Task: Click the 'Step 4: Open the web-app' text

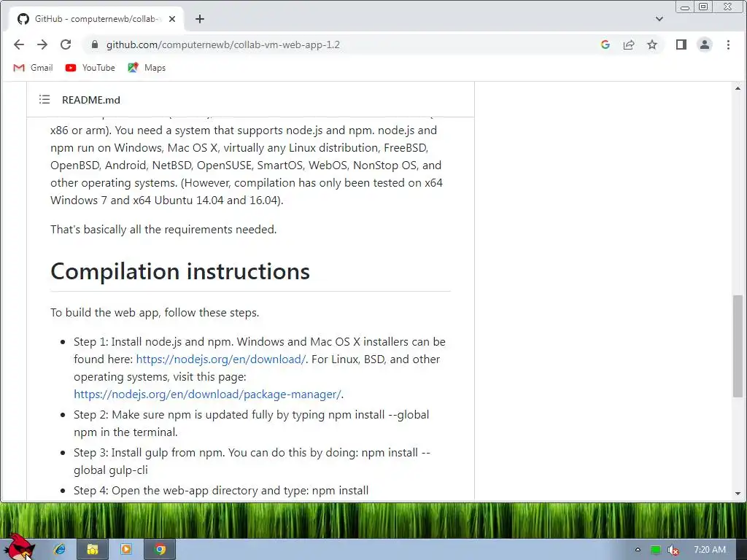Action: tap(221, 491)
